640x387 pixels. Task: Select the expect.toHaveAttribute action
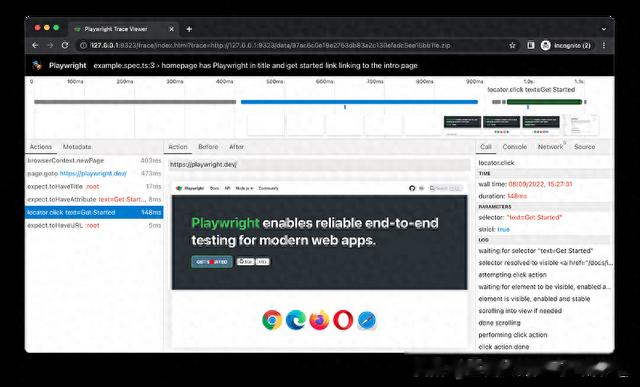click(94, 199)
